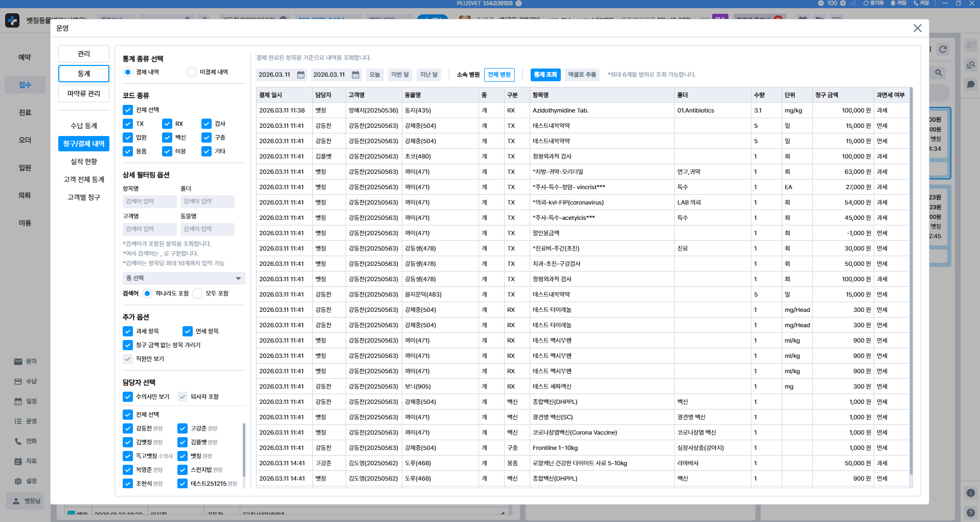The height and width of the screenshot is (522, 980).
Task: Click the 항목명 search input field
Action: [150, 201]
